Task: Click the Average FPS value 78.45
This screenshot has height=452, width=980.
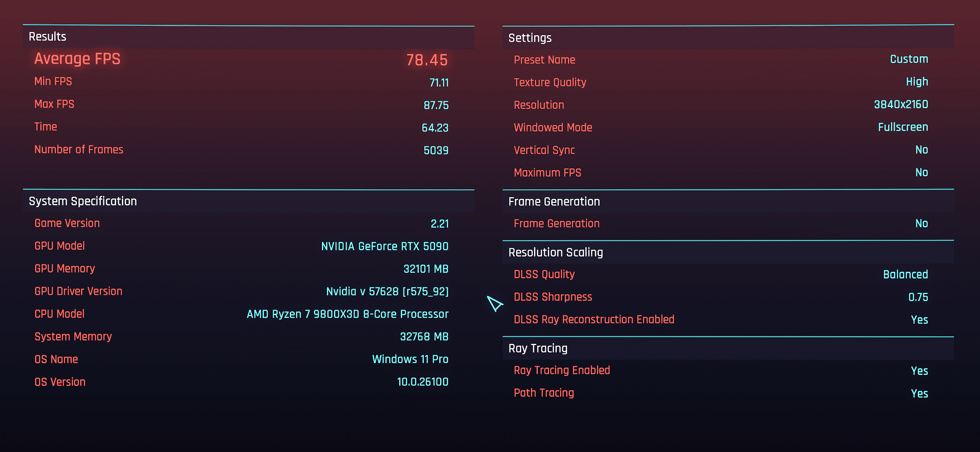Action: tap(427, 60)
